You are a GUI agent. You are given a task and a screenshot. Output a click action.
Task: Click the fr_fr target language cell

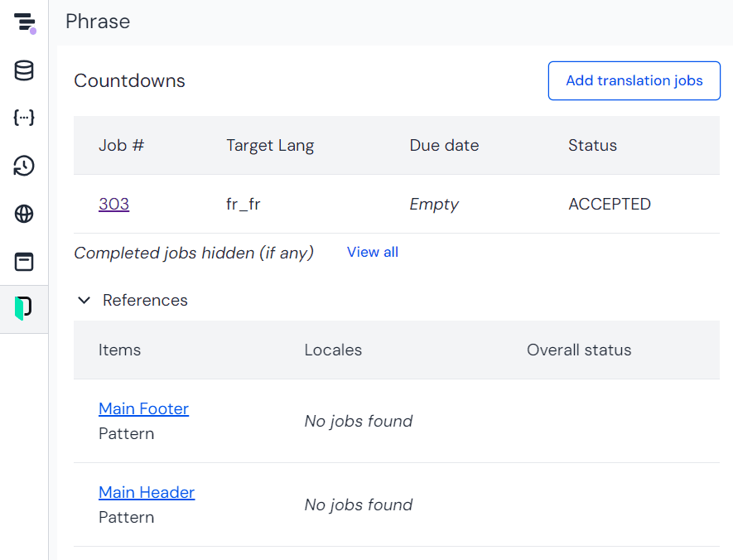[x=243, y=205]
